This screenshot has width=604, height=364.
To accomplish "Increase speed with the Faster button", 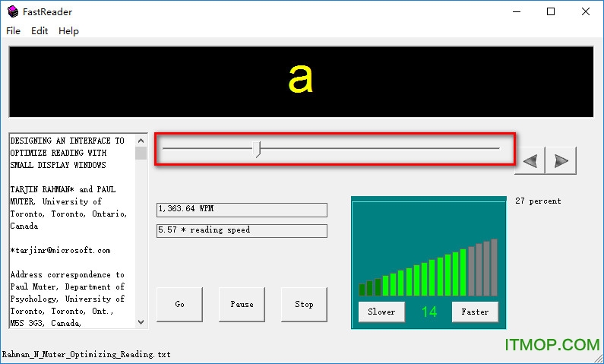I will pyautogui.click(x=475, y=312).
